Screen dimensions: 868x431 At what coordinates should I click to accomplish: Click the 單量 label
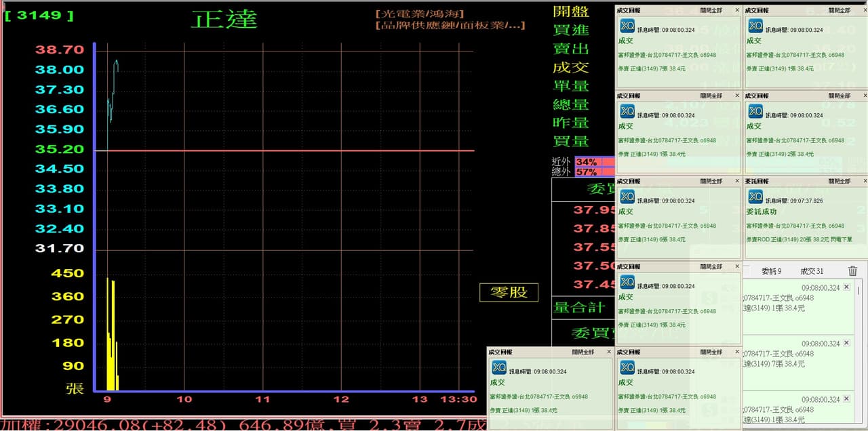571,86
